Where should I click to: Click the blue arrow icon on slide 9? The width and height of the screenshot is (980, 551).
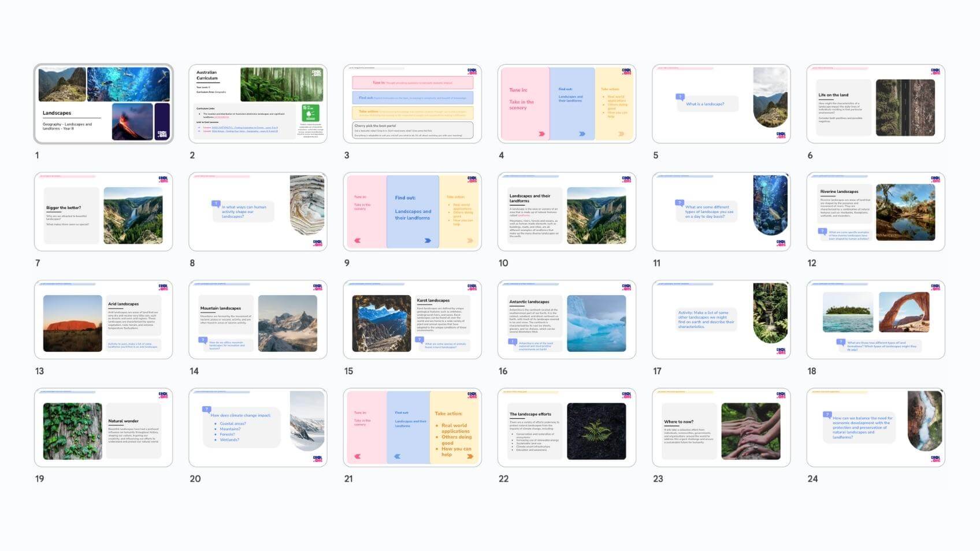(428, 241)
